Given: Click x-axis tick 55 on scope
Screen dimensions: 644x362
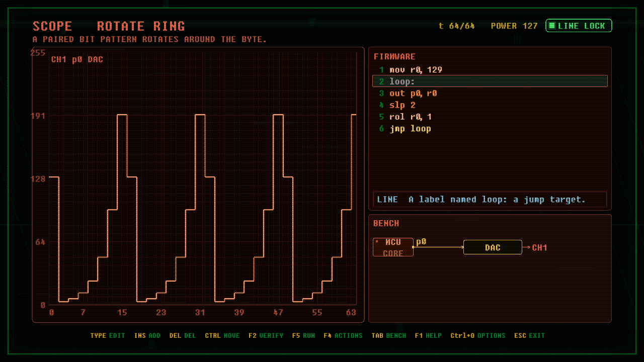Looking at the screenshot, I should point(317,312).
